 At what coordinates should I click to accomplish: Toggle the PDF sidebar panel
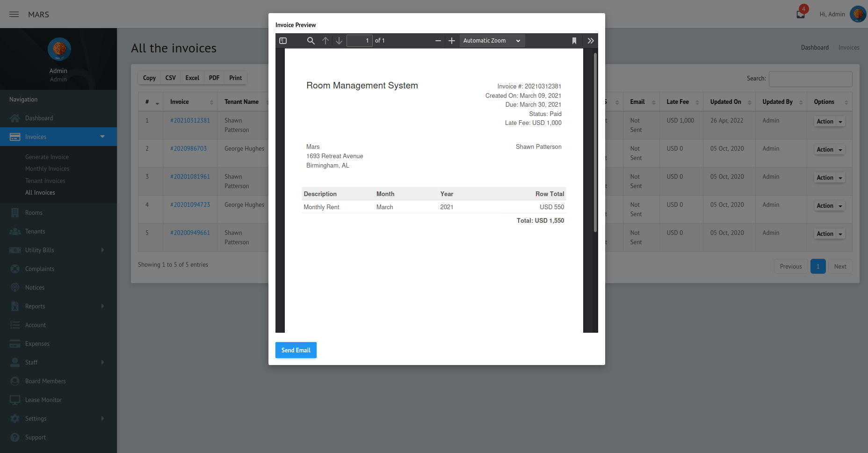tap(283, 41)
